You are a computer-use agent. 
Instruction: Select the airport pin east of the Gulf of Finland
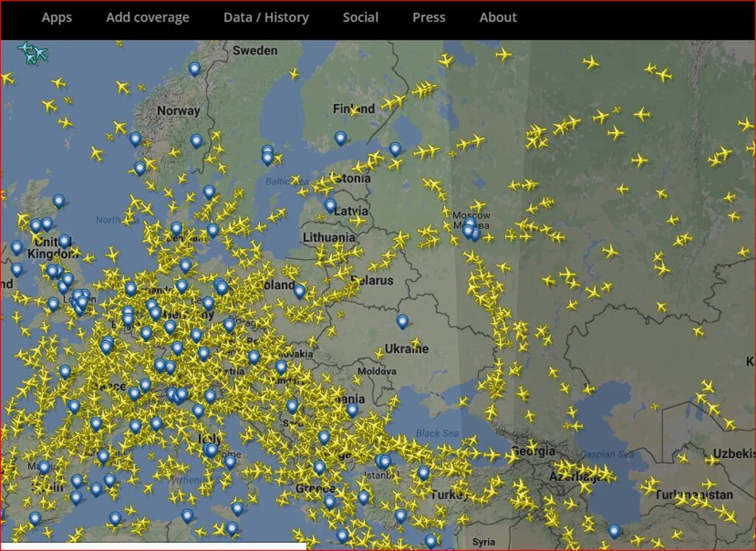(395, 150)
